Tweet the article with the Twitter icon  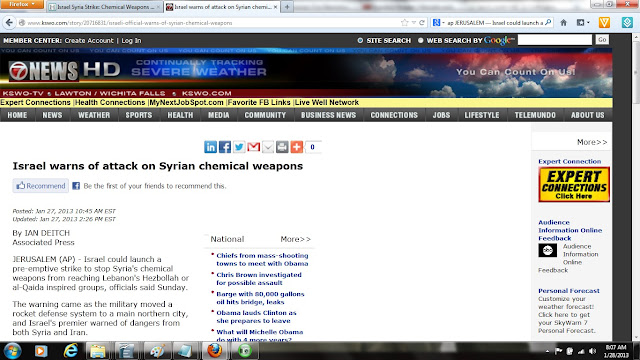point(239,147)
